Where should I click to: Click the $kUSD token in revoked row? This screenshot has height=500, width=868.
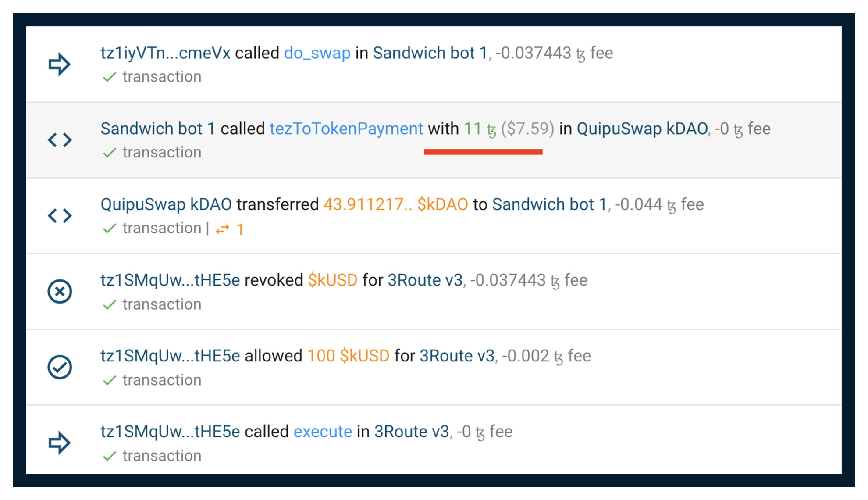pyautogui.click(x=332, y=280)
